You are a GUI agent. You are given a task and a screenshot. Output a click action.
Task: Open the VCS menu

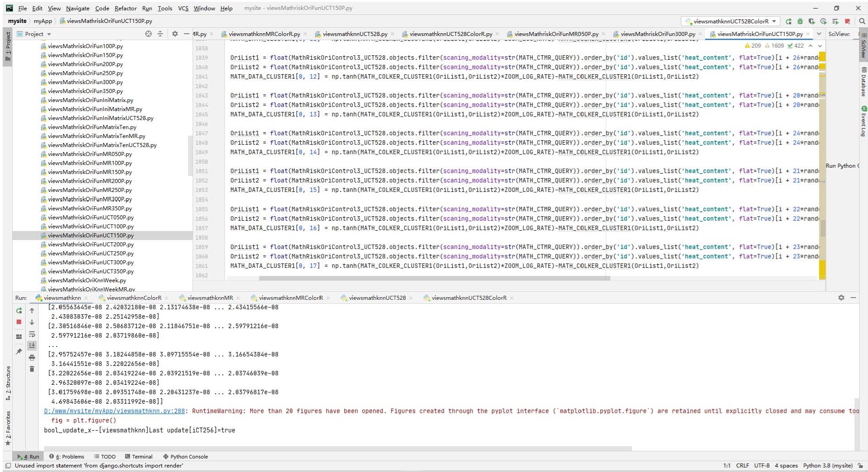pyautogui.click(x=183, y=8)
